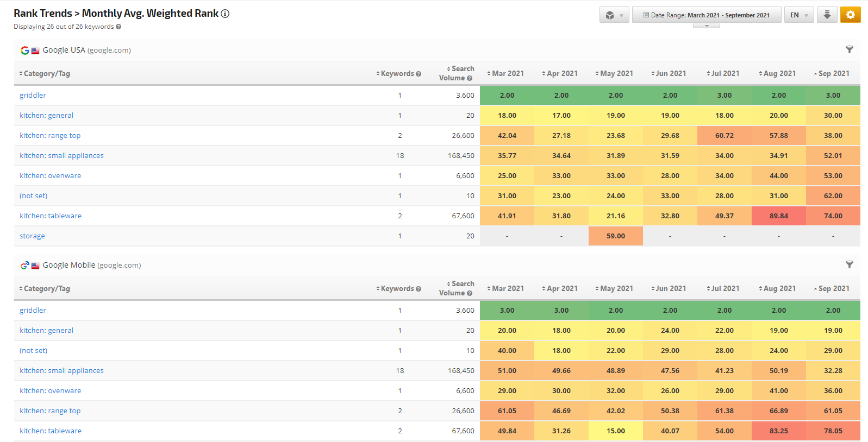Click the storage category link
Viewport: 868px width, 442px height.
pyautogui.click(x=32, y=236)
